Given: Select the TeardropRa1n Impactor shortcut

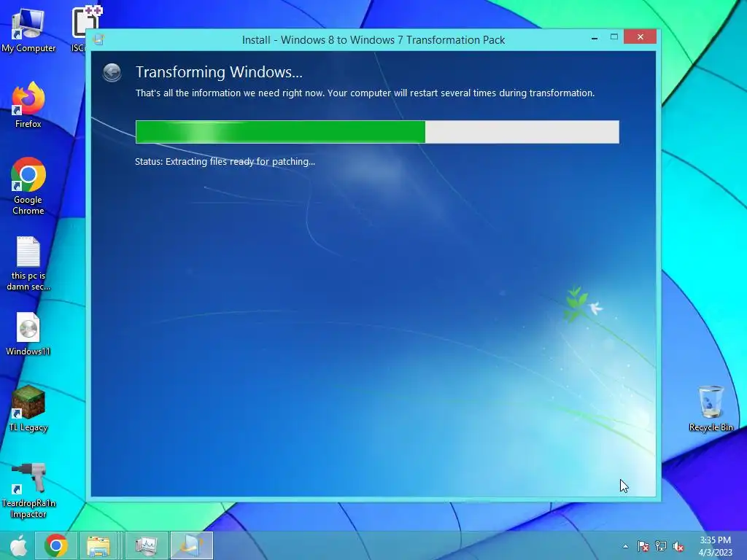Looking at the screenshot, I should click(28, 491).
